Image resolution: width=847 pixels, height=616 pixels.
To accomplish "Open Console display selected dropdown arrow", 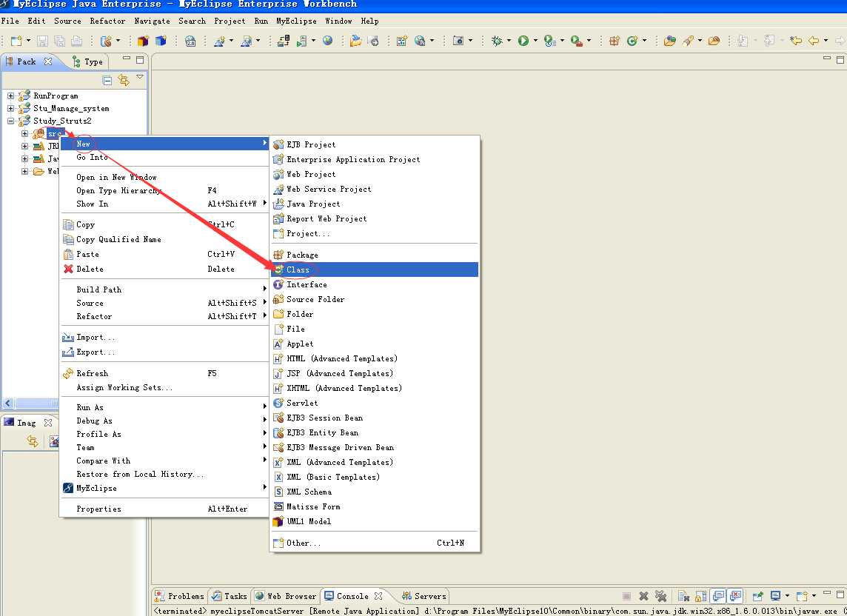I will [786, 596].
